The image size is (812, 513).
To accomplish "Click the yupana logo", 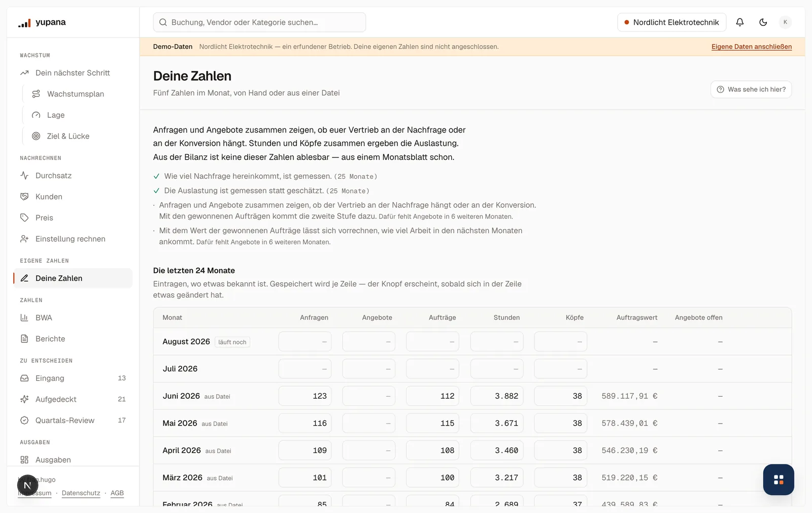I will pos(42,22).
